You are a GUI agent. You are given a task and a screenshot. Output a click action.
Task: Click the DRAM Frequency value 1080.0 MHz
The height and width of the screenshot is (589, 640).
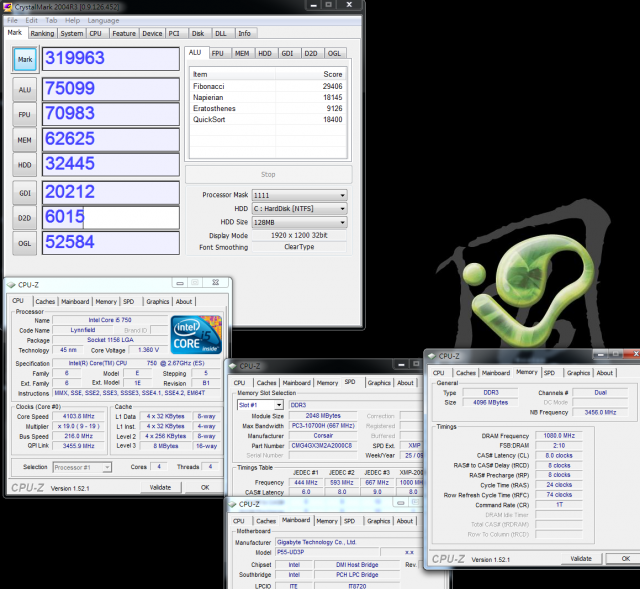pyautogui.click(x=559, y=436)
